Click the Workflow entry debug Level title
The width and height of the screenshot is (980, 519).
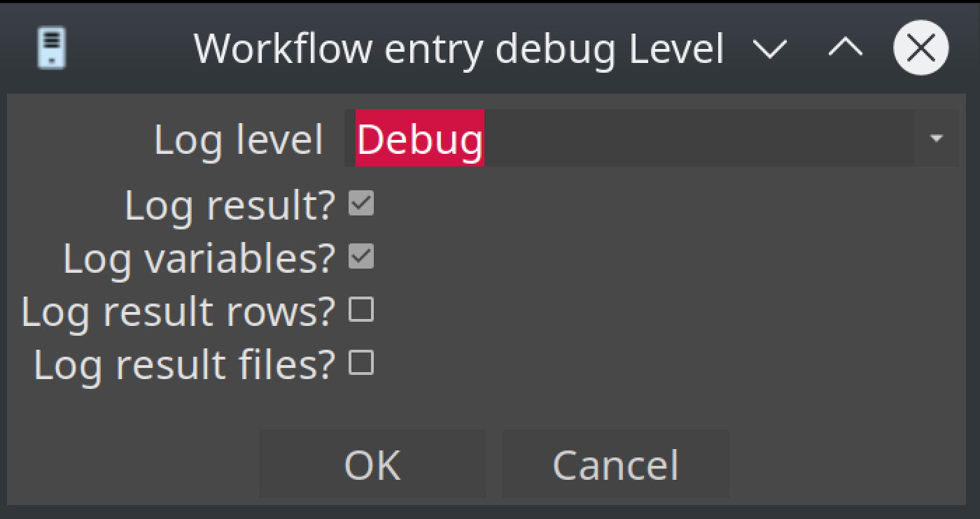click(x=458, y=49)
